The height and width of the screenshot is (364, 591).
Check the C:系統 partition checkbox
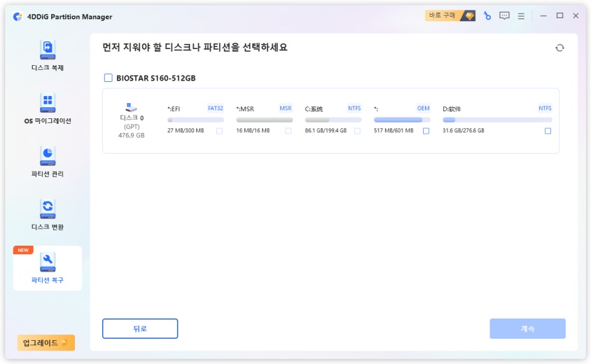[x=357, y=131]
